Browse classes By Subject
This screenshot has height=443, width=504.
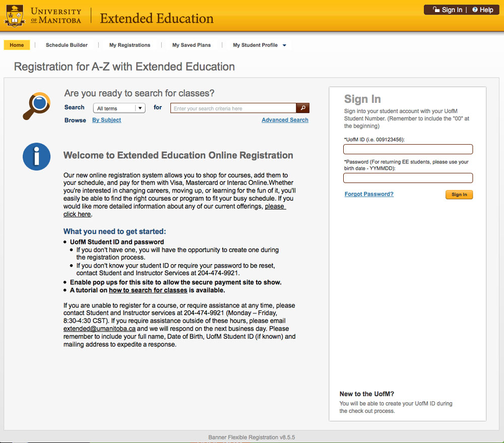tap(106, 120)
